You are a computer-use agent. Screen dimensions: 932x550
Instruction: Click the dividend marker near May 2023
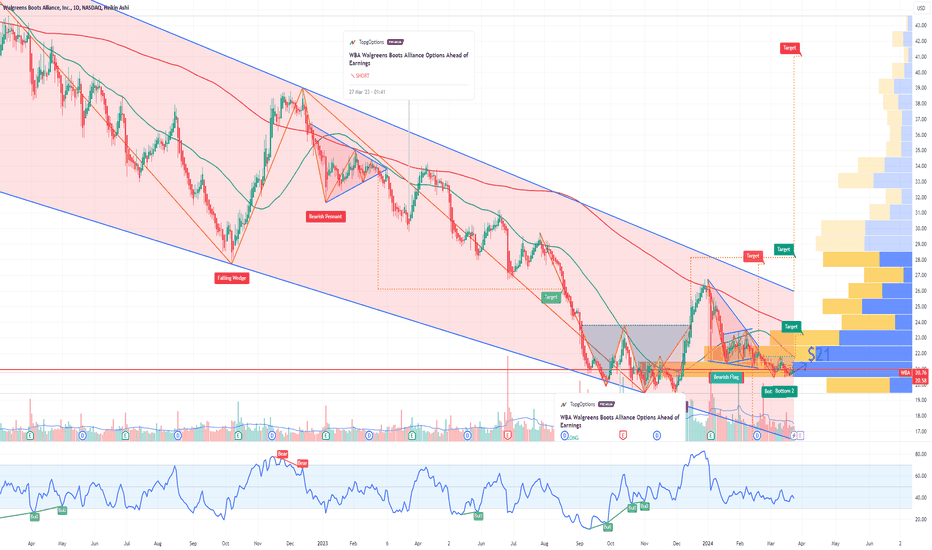click(468, 436)
